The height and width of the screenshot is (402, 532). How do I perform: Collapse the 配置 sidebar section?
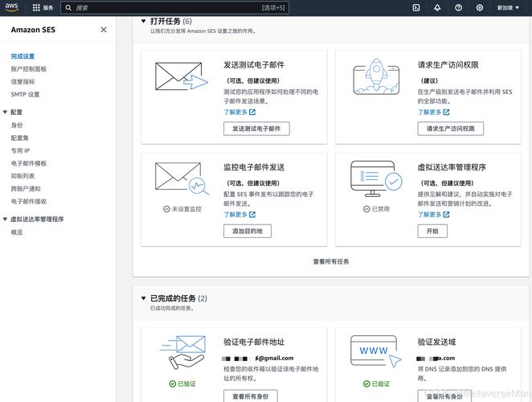click(5, 112)
